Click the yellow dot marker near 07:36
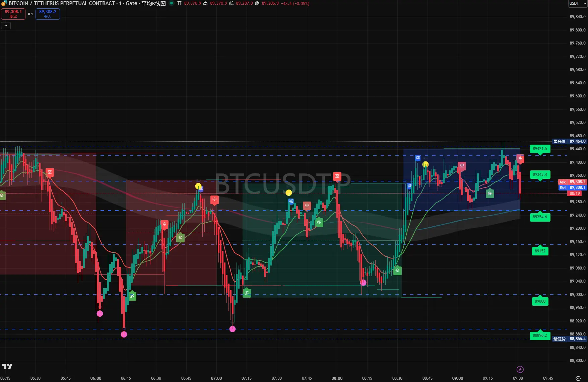This screenshot has width=588, height=382. [x=289, y=193]
